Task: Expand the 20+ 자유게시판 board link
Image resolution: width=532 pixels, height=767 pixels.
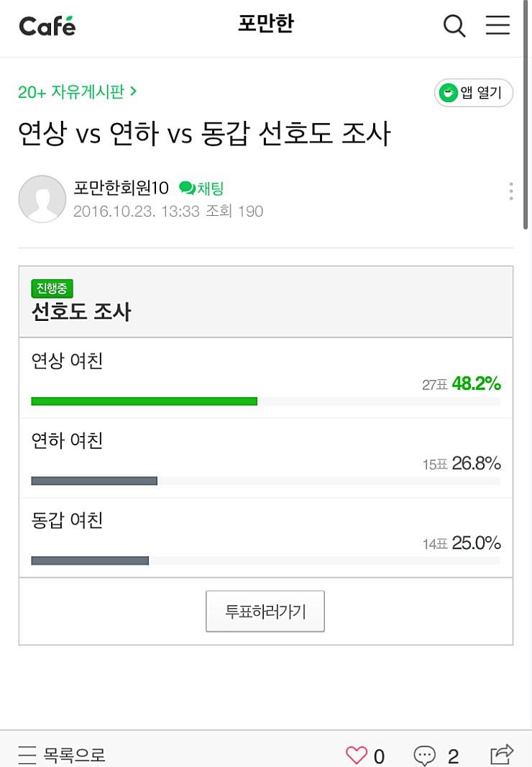Action: 78,92
